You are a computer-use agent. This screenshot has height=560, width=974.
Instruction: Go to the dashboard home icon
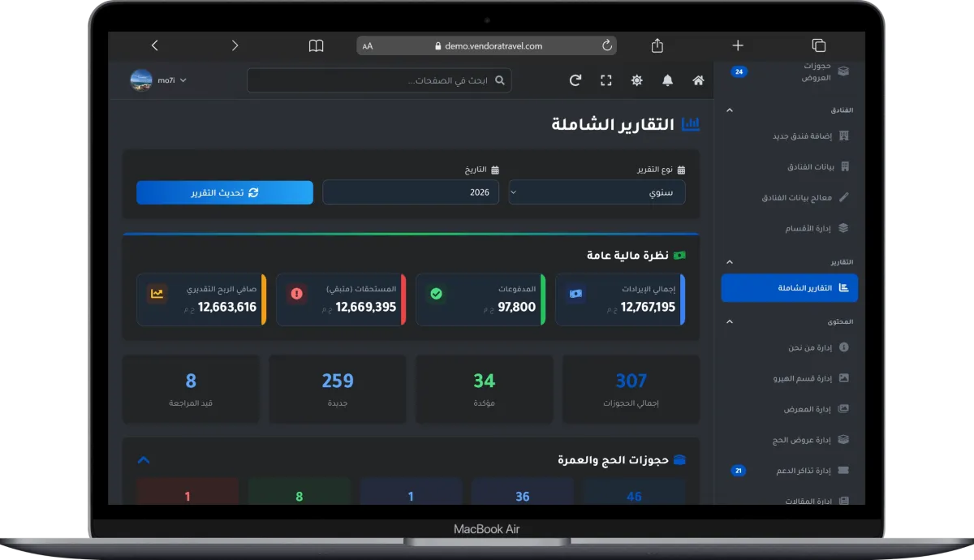(x=698, y=80)
